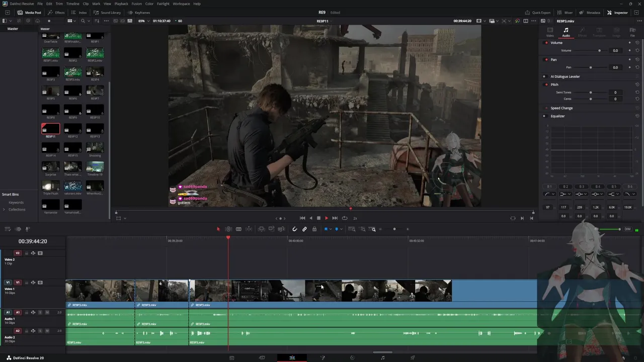The width and height of the screenshot is (644, 362).
Task: Click the Volume value field
Action: click(615, 51)
